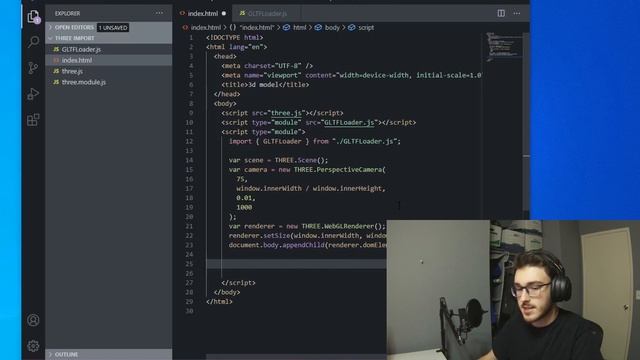640x360 pixels.
Task: Click the horizontal scrollbar at editor bottom
Action: pos(296,357)
